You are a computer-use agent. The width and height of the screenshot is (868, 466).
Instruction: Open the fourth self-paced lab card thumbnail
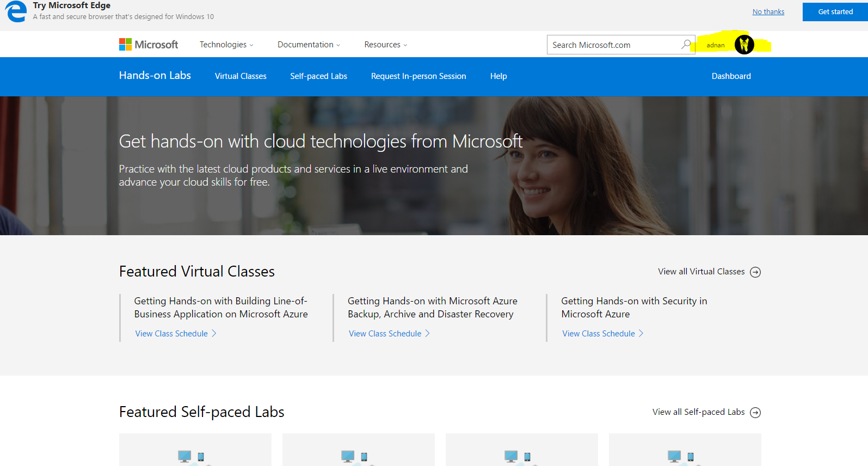coord(685,450)
